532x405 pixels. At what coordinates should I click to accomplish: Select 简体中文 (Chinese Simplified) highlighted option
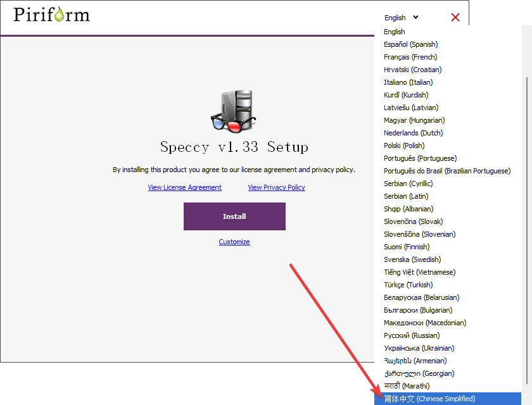(448, 399)
